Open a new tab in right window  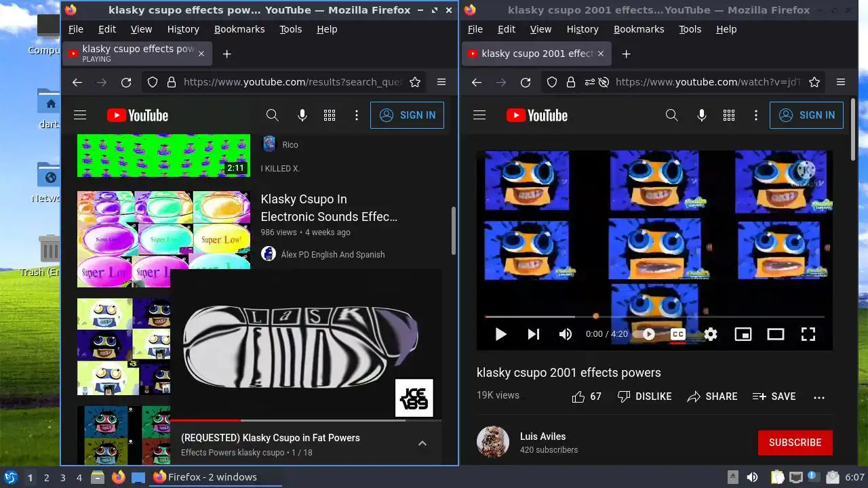(627, 54)
